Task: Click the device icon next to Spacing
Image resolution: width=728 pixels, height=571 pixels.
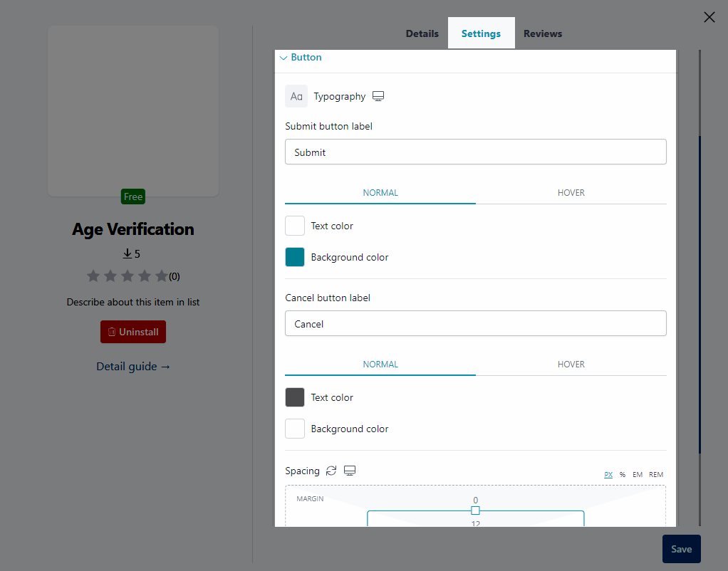Action: [350, 471]
